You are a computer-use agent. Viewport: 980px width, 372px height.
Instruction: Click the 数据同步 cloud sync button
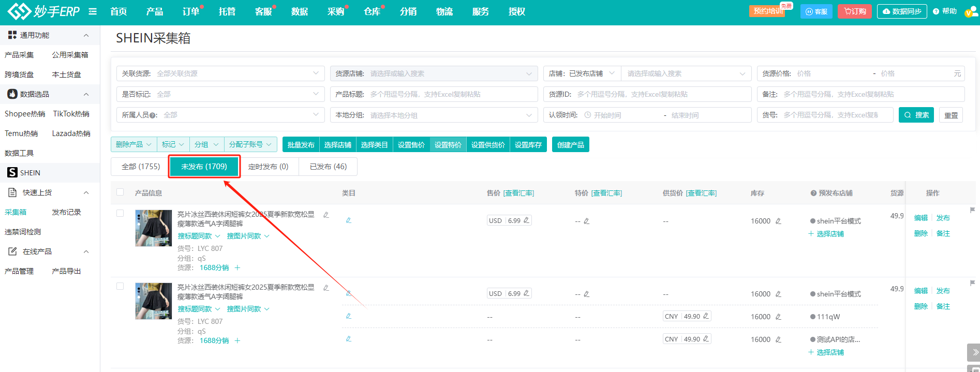[x=902, y=11]
